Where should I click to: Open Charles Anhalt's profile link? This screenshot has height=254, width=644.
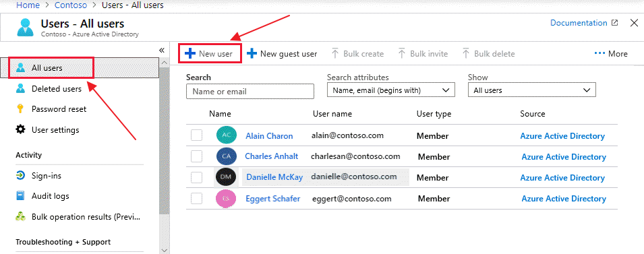pyautogui.click(x=272, y=156)
